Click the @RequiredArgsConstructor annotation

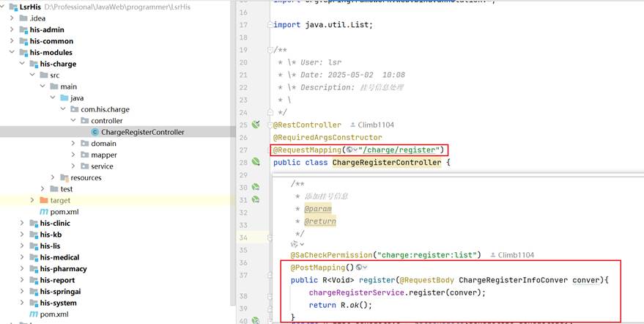tap(327, 137)
